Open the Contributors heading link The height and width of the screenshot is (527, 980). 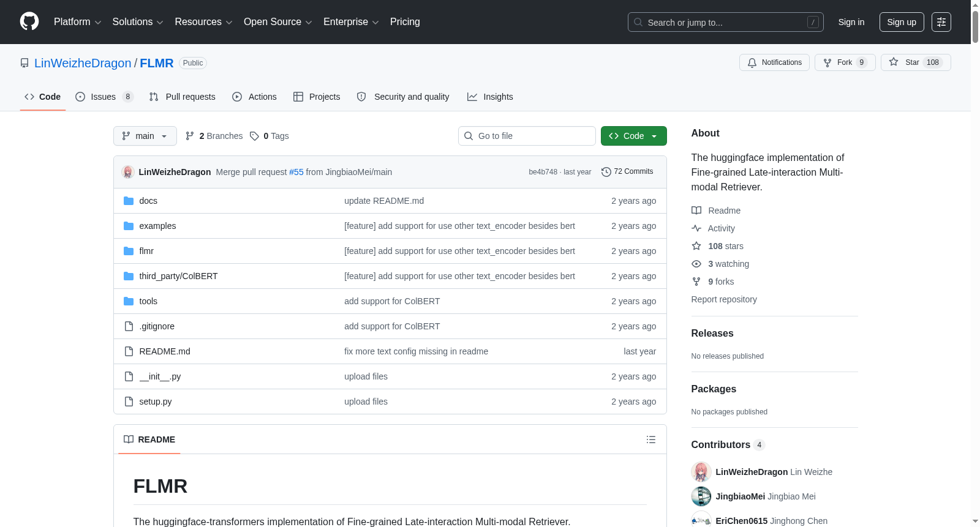(728, 445)
